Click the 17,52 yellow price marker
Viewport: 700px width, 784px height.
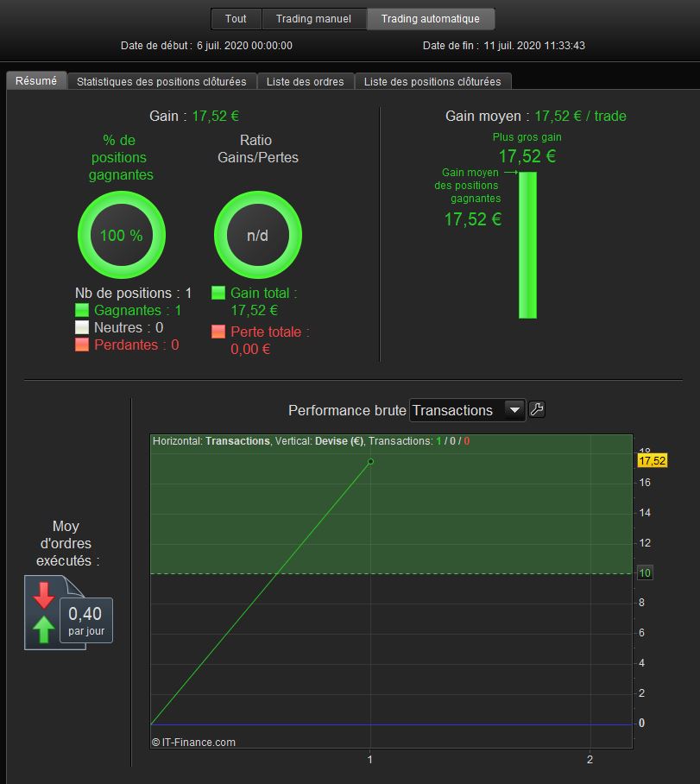pos(652,460)
